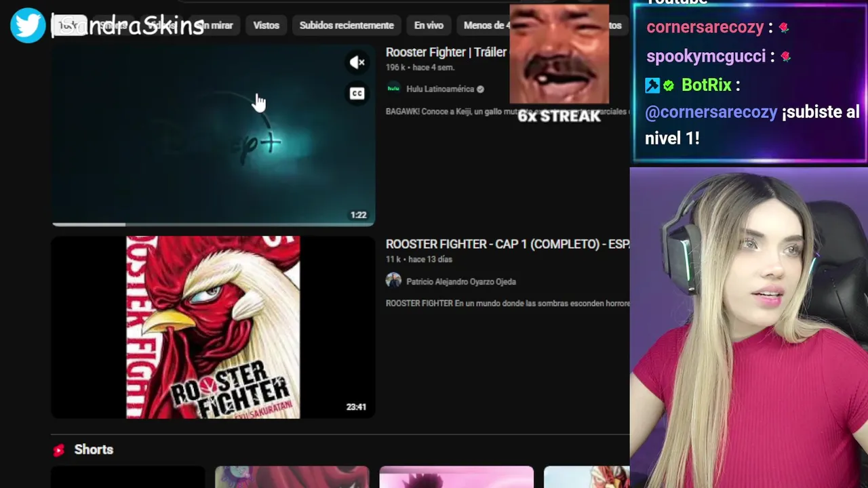The height and width of the screenshot is (488, 868).
Task: Select the Menos de 4 filter chip
Action: [x=484, y=25]
